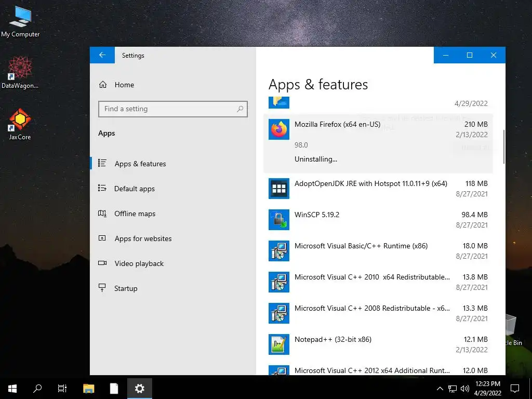Click the volume speaker tray icon
Image resolution: width=532 pixels, height=399 pixels.
(465, 389)
